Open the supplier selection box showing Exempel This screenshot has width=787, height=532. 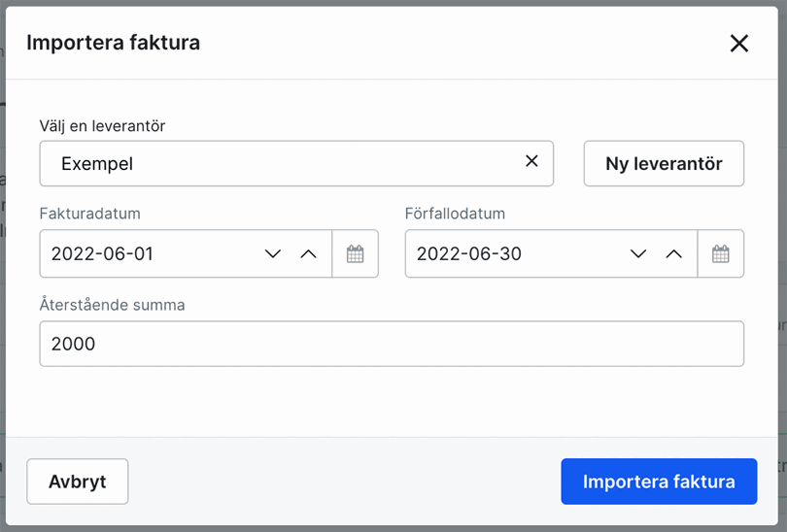tap(282, 163)
